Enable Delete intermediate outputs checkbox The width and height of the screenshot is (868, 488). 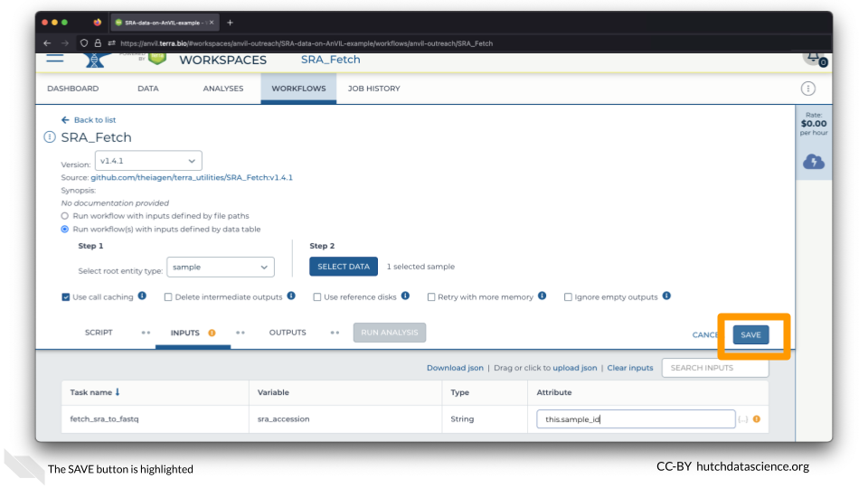click(x=168, y=296)
